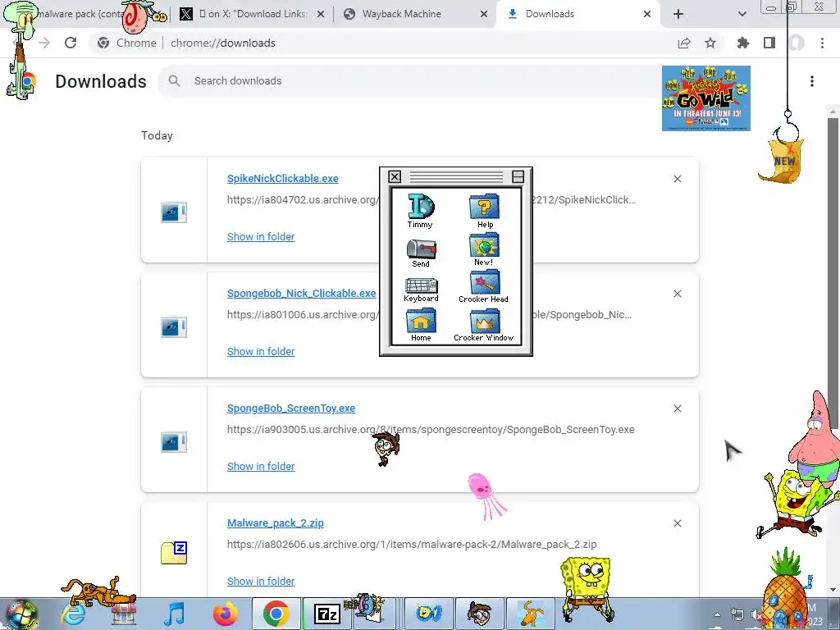The width and height of the screenshot is (840, 630).
Task: Show SpikeNickClickable.exe in folder
Action: [261, 237]
